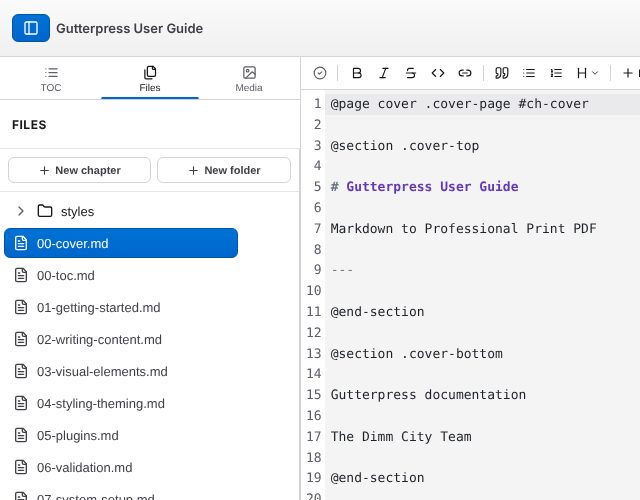Viewport: 640px width, 500px height.
Task: Click the file icon beside 00-toc.md
Action: (21, 275)
